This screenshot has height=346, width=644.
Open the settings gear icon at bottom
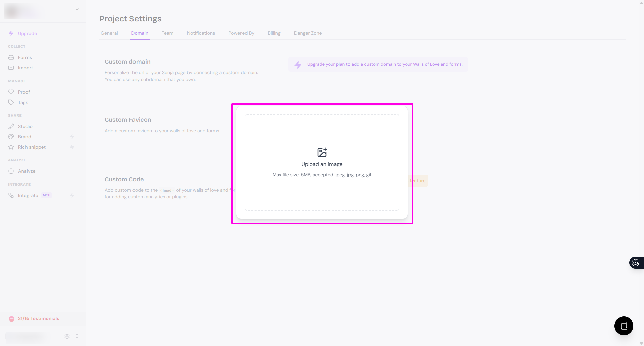67,336
